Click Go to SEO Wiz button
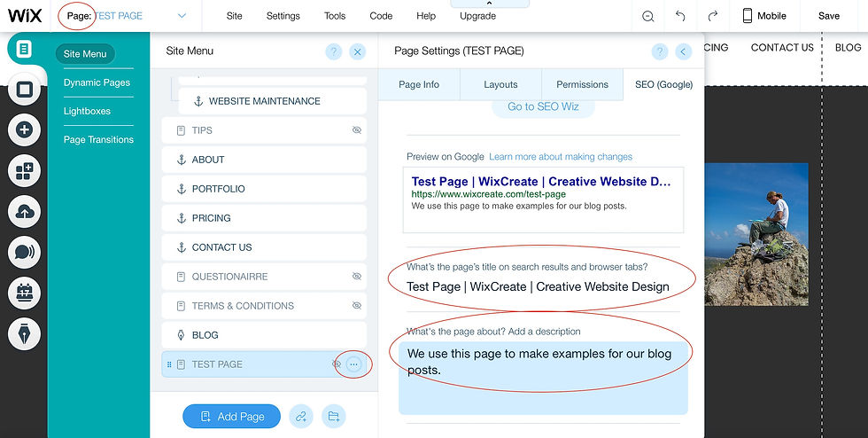 click(543, 106)
